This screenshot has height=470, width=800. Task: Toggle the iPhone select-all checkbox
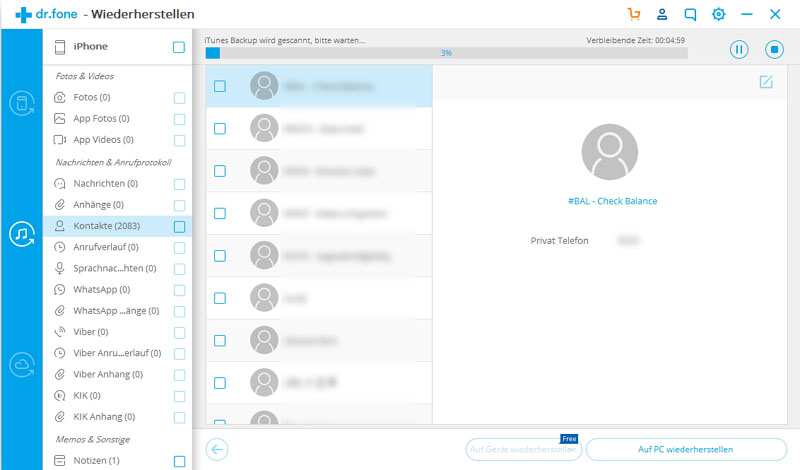click(x=179, y=47)
